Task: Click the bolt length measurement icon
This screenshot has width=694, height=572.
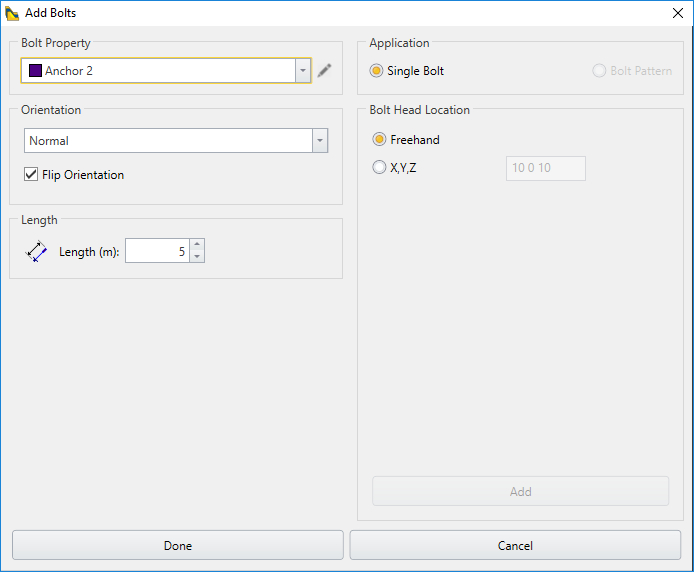Action: point(36,252)
